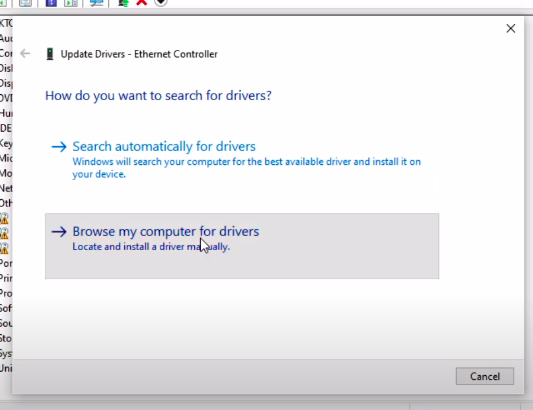This screenshot has width=533, height=410.
Task: Open the blue Help toolbar icon
Action: 51,3
